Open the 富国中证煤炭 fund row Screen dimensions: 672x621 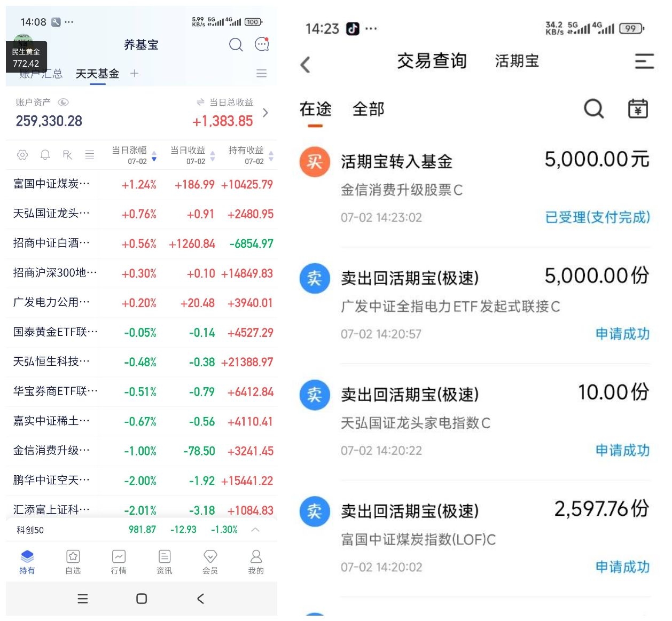point(142,185)
